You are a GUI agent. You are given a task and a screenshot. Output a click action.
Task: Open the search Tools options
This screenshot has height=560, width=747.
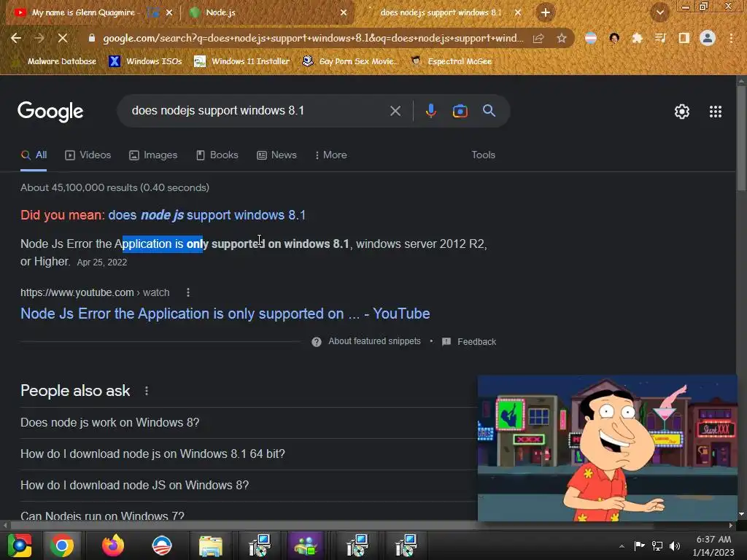pos(483,155)
